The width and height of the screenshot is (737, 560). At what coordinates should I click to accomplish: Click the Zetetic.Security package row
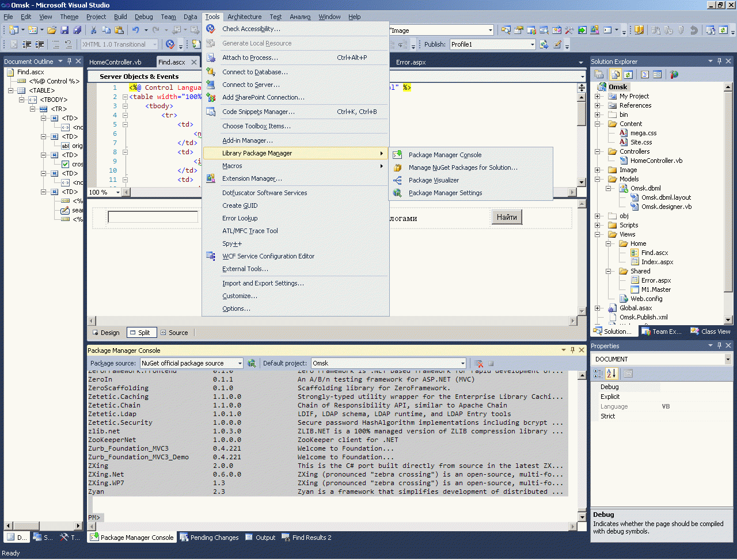coord(327,422)
